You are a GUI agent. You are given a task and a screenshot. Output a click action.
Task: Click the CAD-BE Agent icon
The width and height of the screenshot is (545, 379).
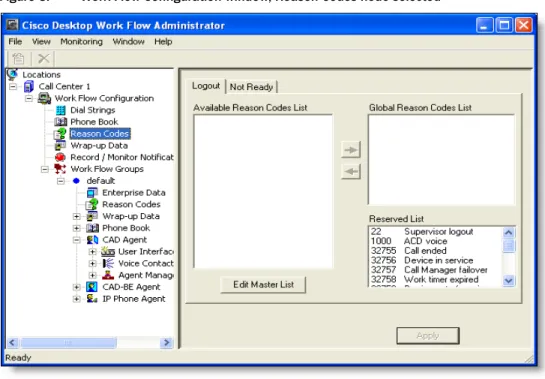92,287
